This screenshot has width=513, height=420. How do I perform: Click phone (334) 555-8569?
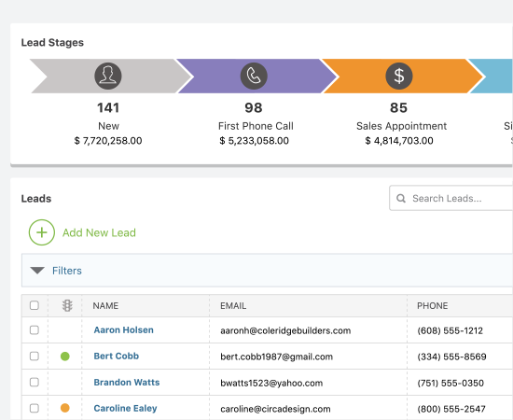coord(451,357)
